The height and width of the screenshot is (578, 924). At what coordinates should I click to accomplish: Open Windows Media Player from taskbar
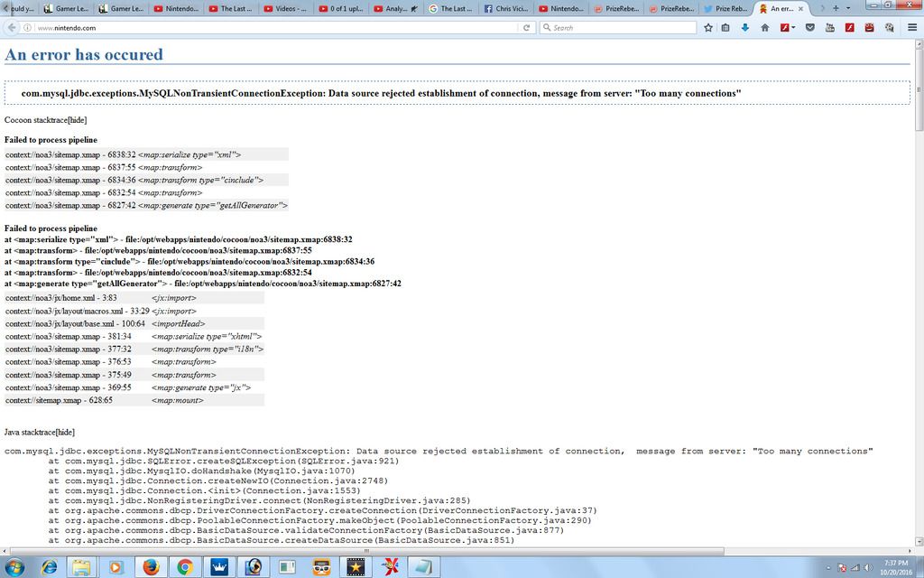coord(115,567)
